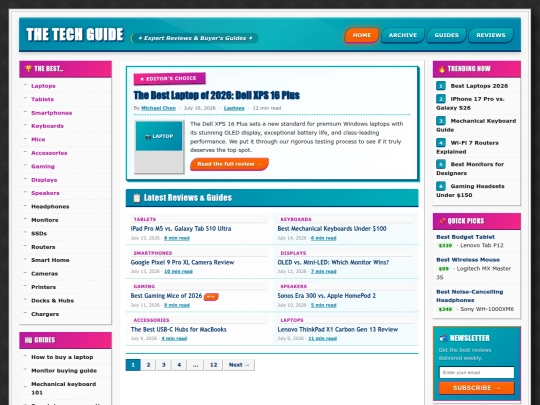The width and height of the screenshot is (540, 405).
Task: Go to pagination page 1
Action: click(133, 365)
